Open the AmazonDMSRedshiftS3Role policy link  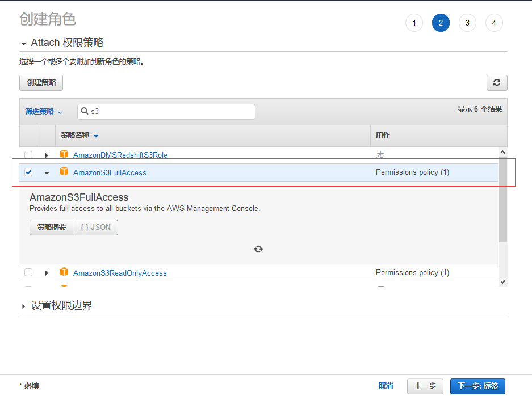(x=120, y=155)
